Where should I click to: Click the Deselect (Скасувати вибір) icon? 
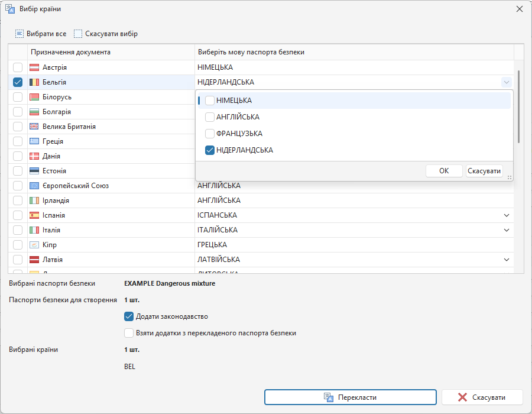click(78, 34)
